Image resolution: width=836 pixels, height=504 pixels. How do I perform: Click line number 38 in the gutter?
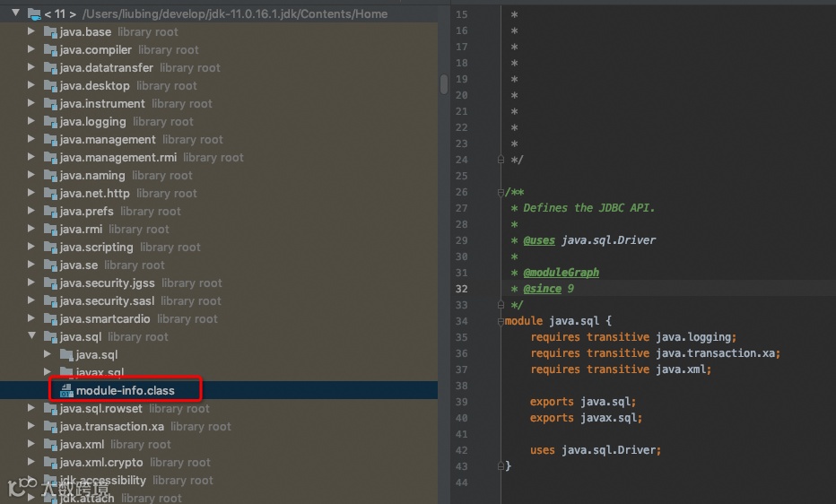pos(462,386)
